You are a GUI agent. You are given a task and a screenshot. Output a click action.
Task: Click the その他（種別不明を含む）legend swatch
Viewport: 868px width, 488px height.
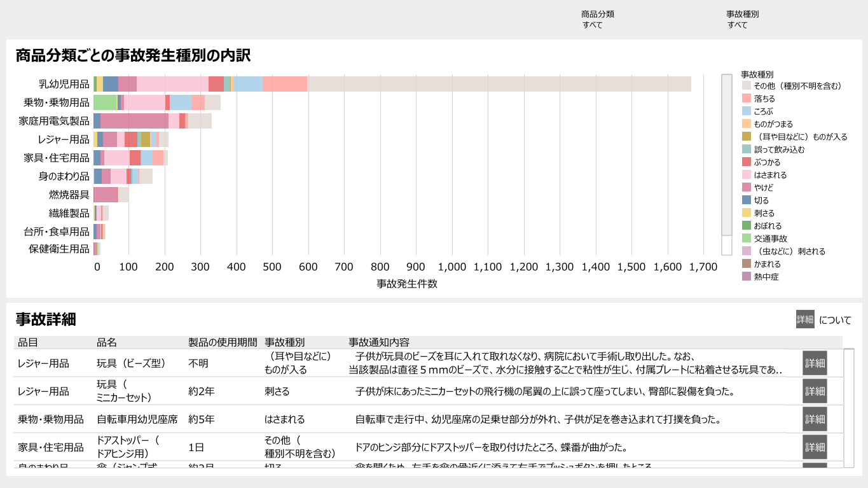click(747, 86)
